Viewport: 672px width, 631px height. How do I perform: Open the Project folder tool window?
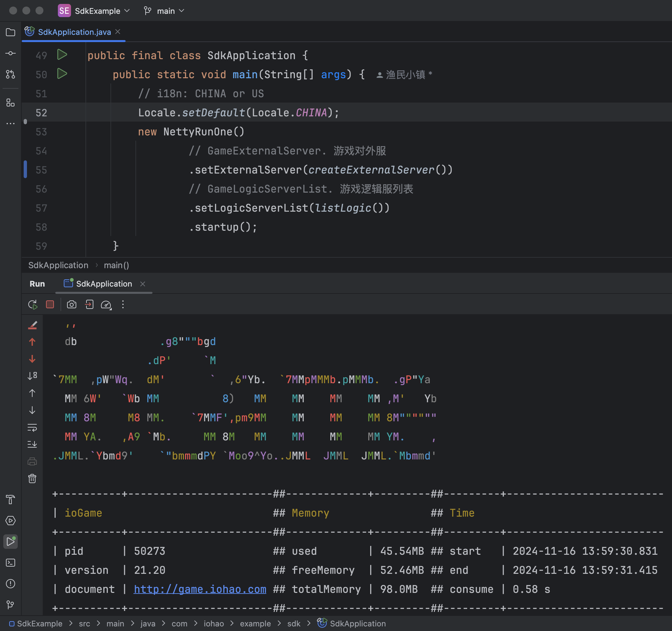tap(11, 33)
